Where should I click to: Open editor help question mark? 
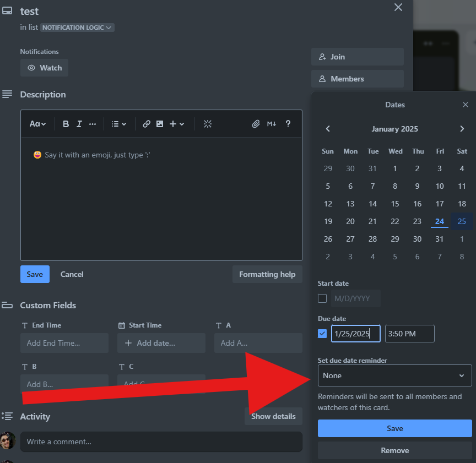click(288, 124)
